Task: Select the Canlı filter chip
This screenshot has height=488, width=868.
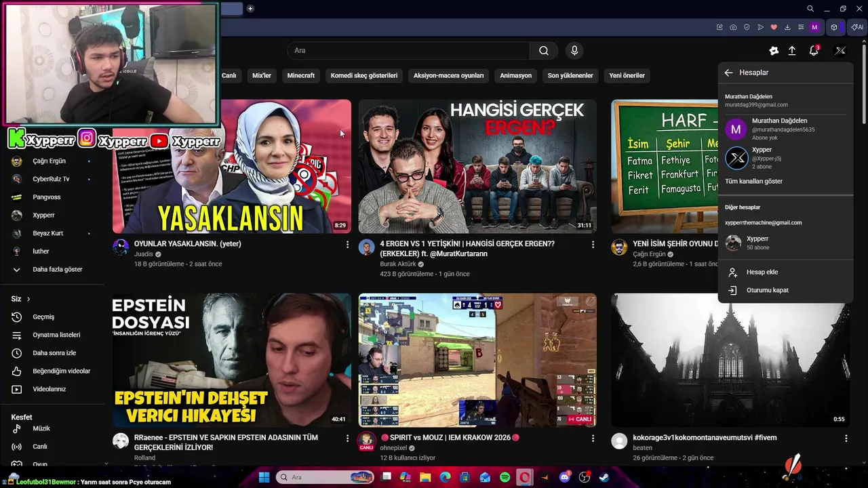Action: click(x=229, y=75)
